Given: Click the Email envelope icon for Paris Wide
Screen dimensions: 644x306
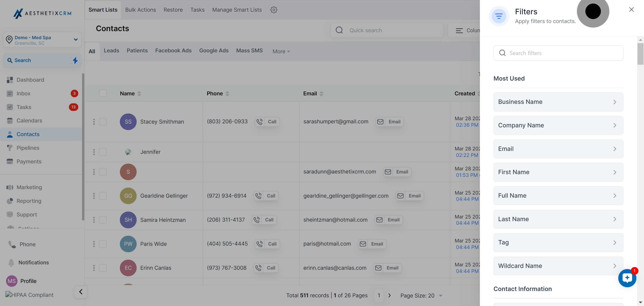Looking at the screenshot, I should pos(363,244).
